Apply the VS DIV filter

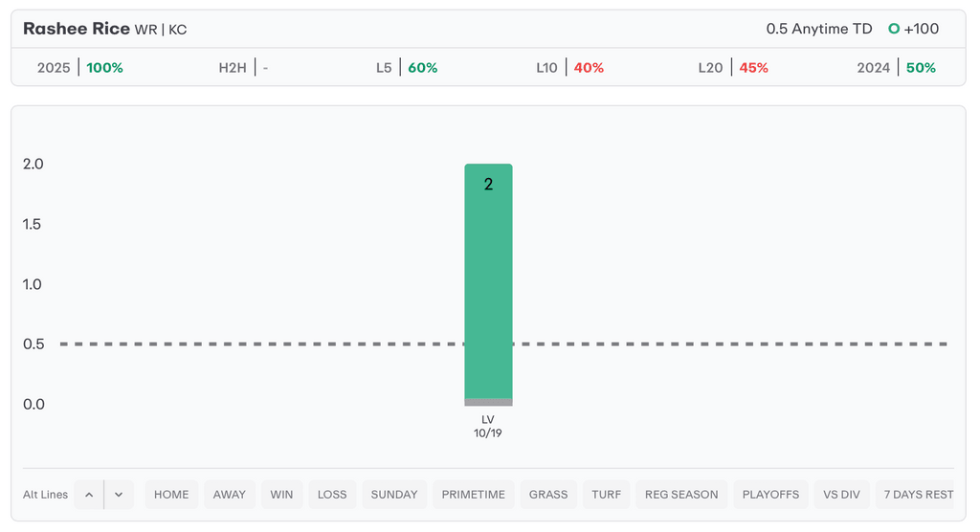(x=841, y=495)
